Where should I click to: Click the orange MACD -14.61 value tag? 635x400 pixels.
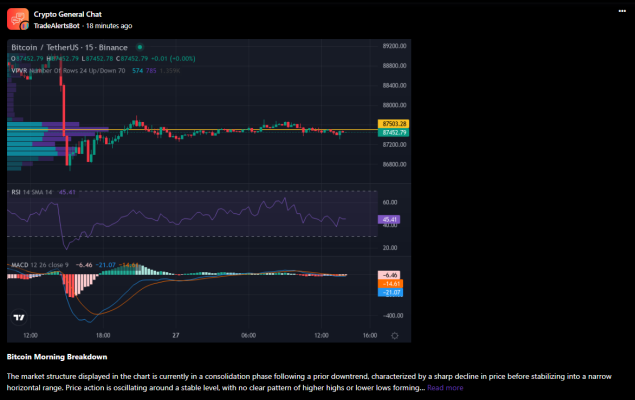click(390, 284)
